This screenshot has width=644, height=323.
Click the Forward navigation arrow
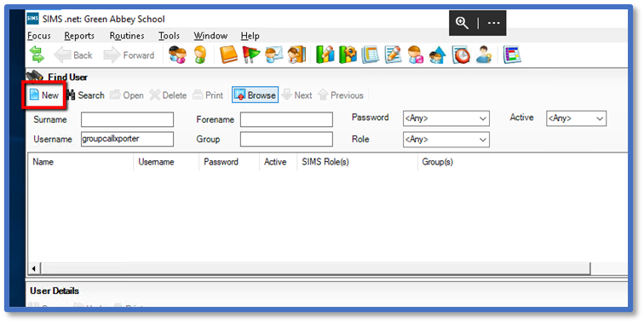(x=129, y=55)
